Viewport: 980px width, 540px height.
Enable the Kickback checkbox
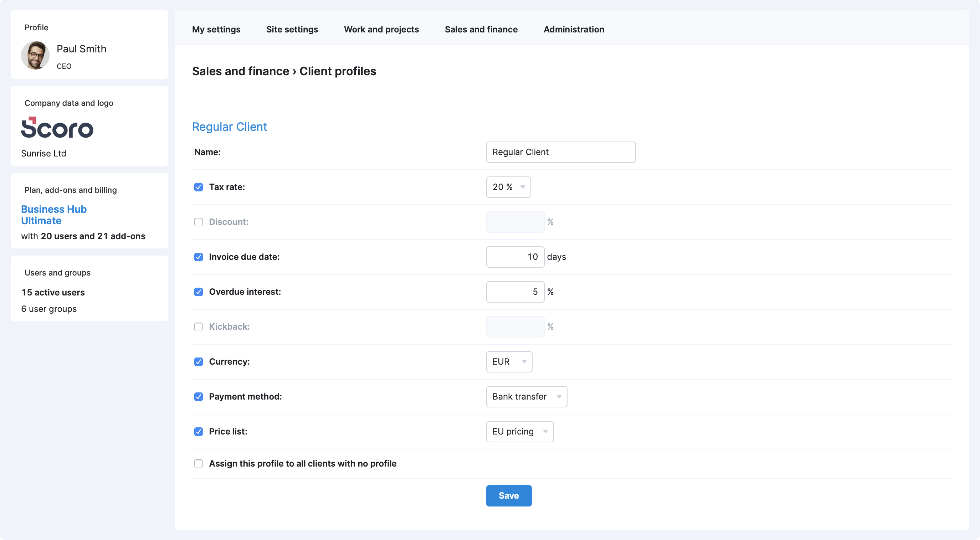[199, 327]
